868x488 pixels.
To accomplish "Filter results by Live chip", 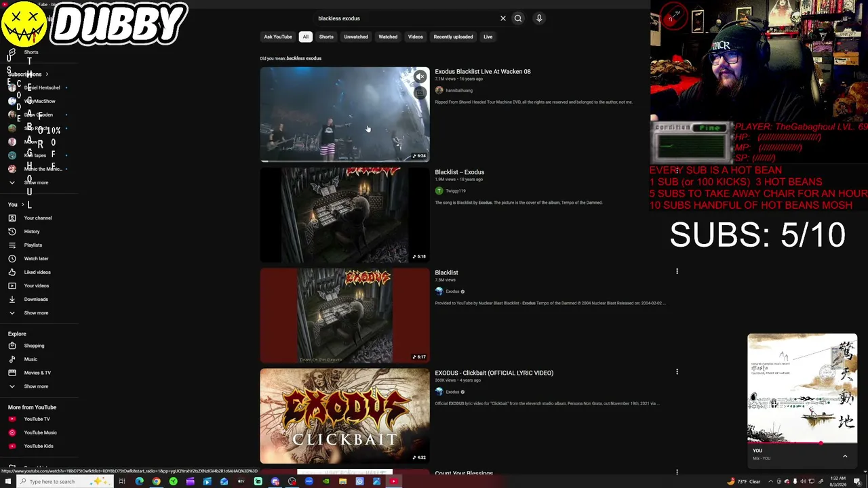I will [x=488, y=37].
